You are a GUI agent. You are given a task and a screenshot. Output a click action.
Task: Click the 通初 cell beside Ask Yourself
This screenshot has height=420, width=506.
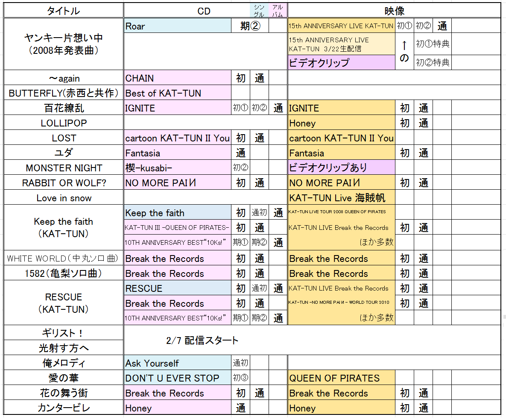pyautogui.click(x=241, y=363)
